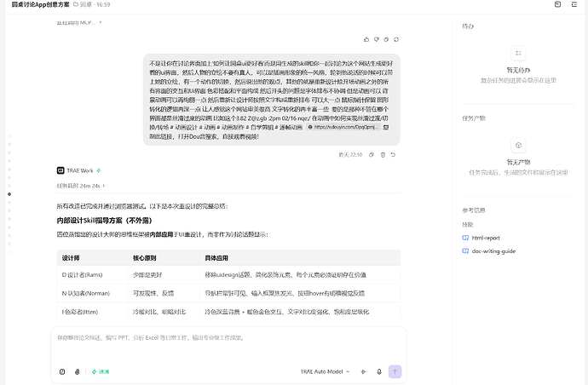Image resolution: width=588 pixels, height=385 pixels.
Task: Toggle the green sparkle mode chip in the input bar
Action: click(x=100, y=371)
